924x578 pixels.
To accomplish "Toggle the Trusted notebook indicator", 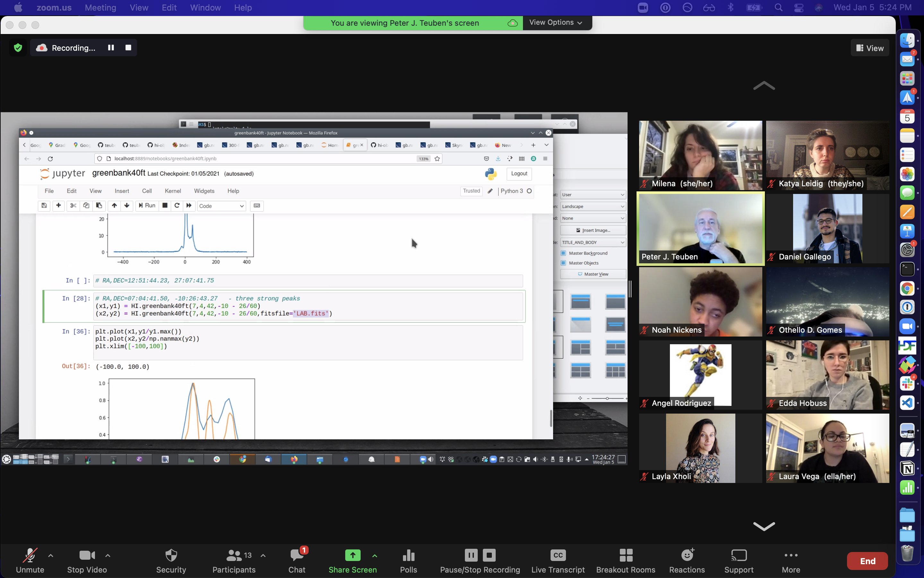I will pyautogui.click(x=471, y=191).
